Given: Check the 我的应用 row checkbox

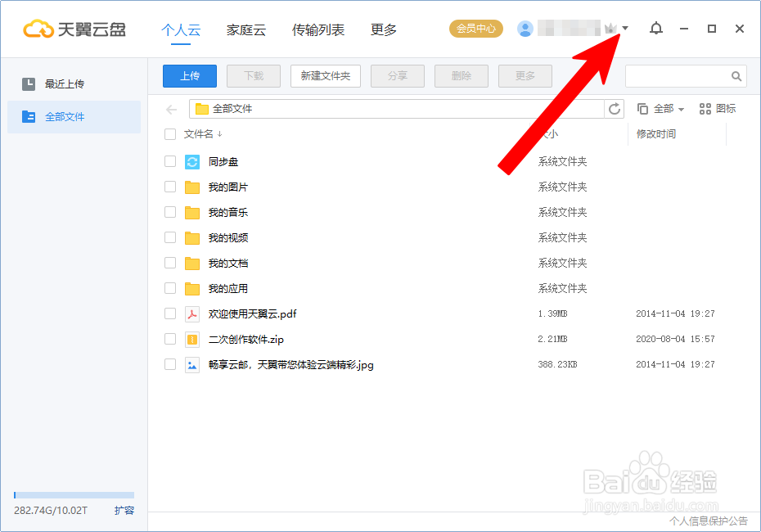Looking at the screenshot, I should pos(170,288).
